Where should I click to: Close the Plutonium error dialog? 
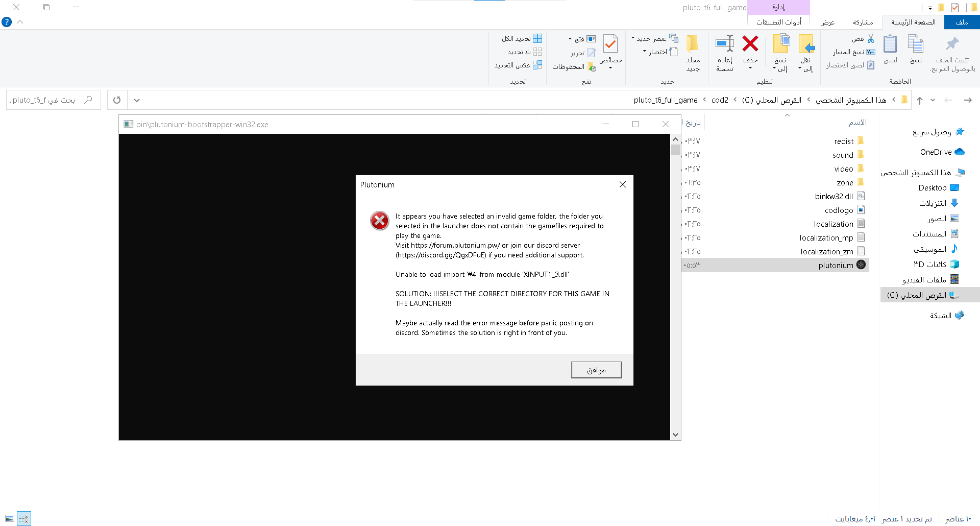click(x=623, y=184)
